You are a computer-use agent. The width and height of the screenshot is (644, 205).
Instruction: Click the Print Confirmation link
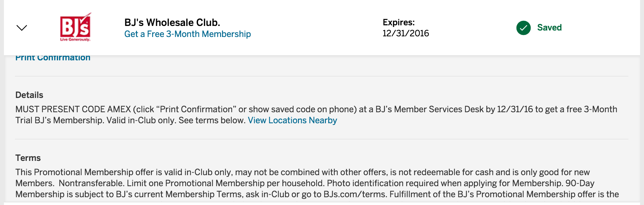[x=53, y=58]
